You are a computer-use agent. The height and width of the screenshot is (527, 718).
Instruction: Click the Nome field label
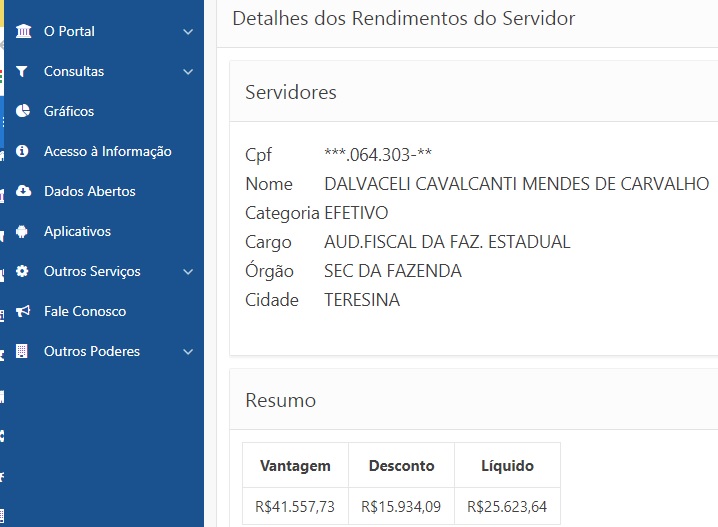[269, 184]
